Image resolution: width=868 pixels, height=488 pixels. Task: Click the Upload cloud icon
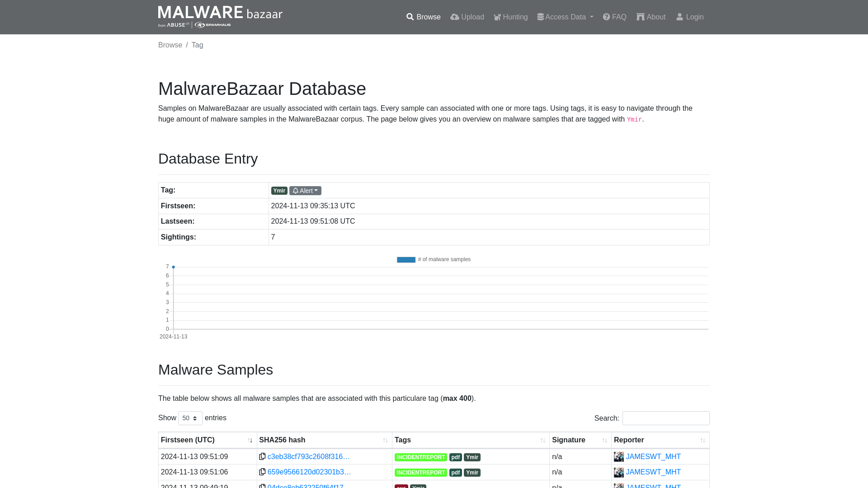click(455, 17)
